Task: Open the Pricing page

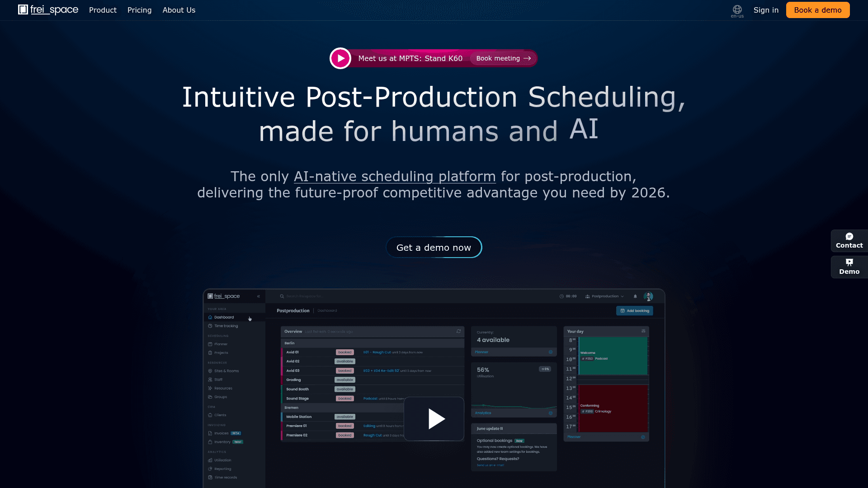Action: tap(139, 10)
